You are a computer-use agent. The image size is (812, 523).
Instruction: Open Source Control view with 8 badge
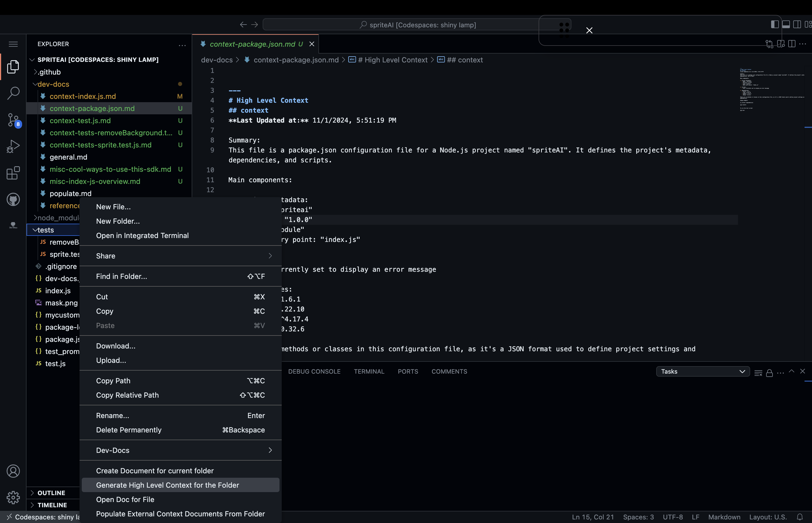point(13,120)
